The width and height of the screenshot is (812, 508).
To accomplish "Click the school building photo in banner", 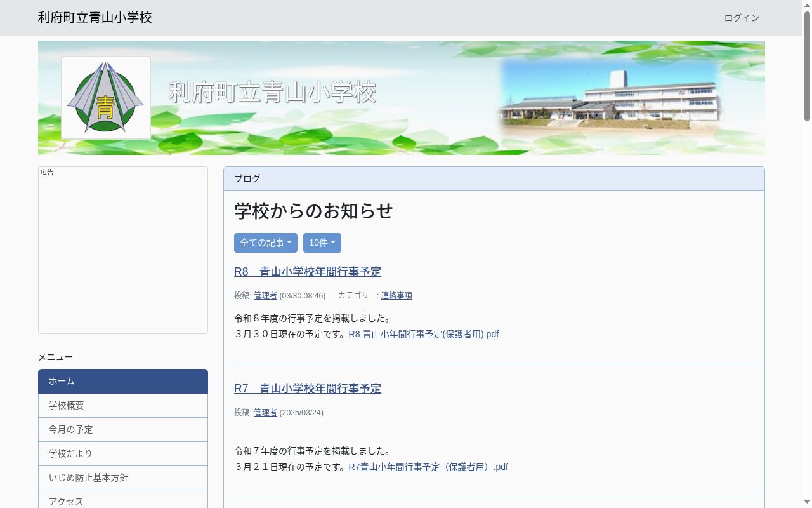I will point(610,98).
